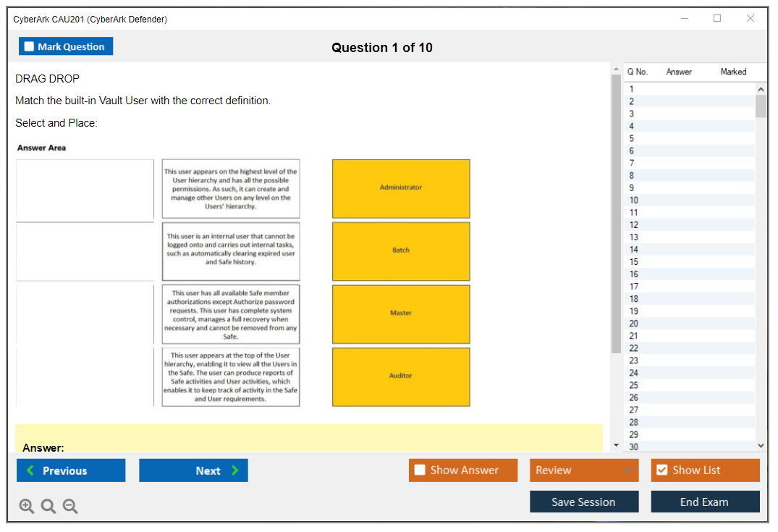778x532 pixels.
Task: Go to the previous question
Action: point(71,470)
